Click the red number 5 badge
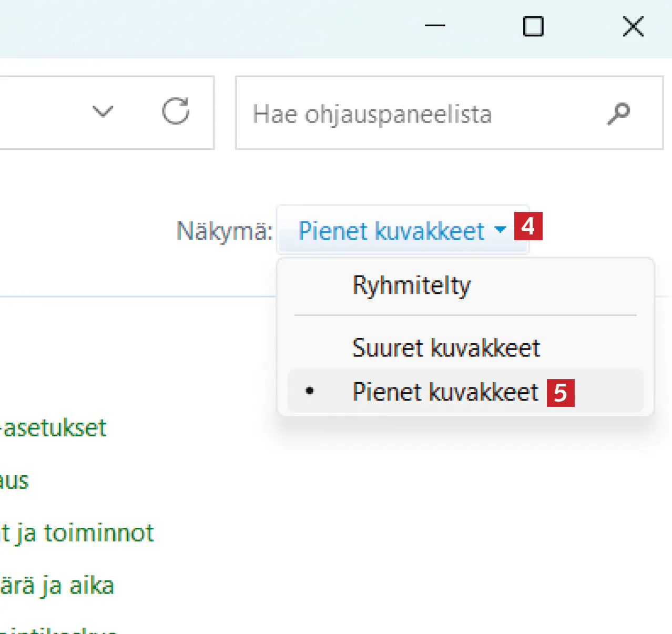This screenshot has height=634, width=672. coord(561,393)
